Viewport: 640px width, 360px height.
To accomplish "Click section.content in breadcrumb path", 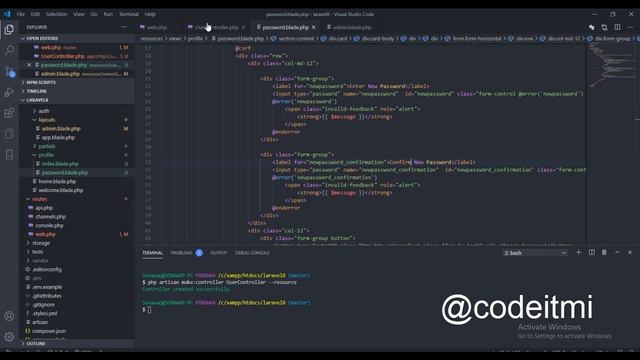I will click(296, 39).
